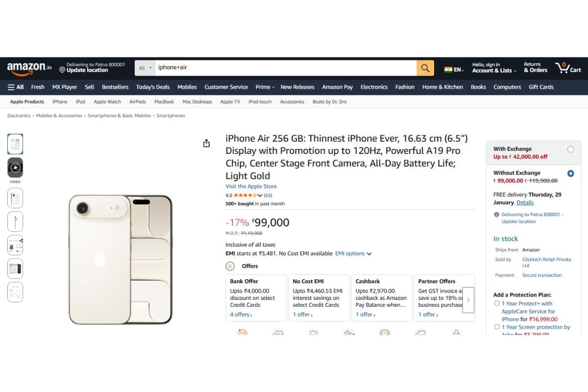Play the product video thumbnail
The height and width of the screenshot is (392, 588).
tap(15, 168)
